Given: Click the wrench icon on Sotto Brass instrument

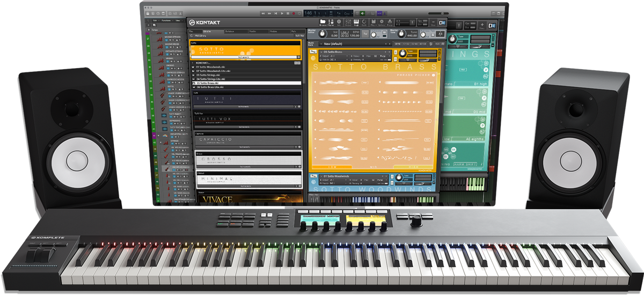Looking at the screenshot, I should [x=313, y=51].
